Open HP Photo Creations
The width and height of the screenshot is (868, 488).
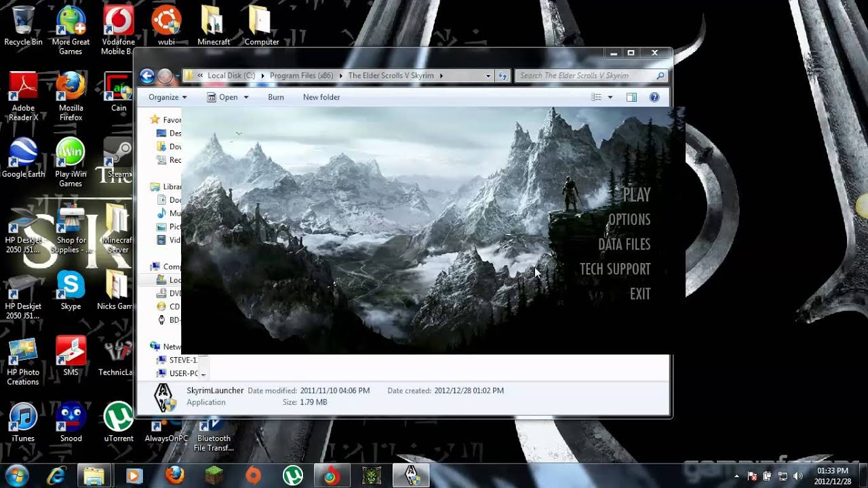point(23,361)
